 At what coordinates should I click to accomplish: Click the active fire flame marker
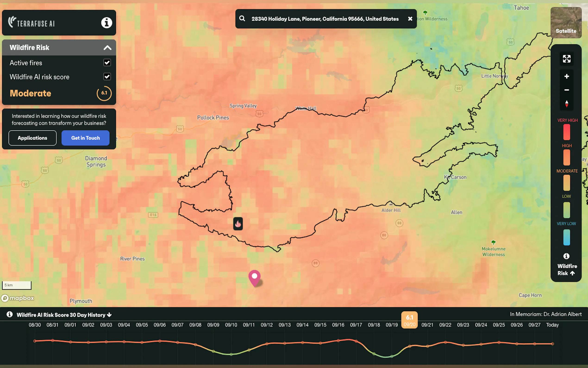(x=238, y=224)
